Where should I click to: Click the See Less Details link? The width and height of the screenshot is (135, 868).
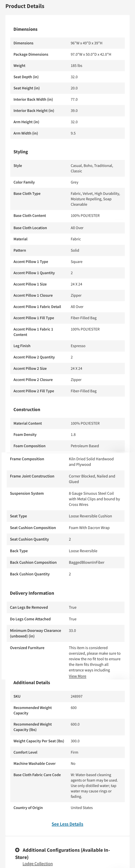pos(67,824)
